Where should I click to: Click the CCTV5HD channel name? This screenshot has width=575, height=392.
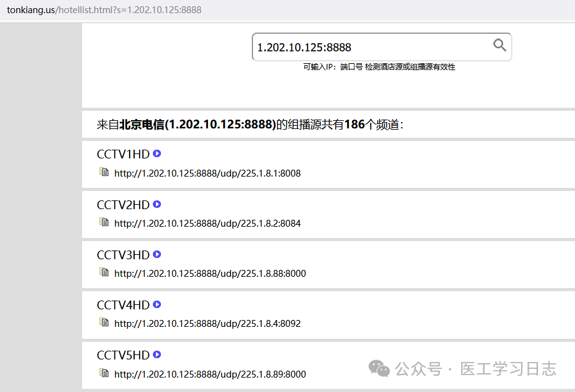tap(123, 355)
